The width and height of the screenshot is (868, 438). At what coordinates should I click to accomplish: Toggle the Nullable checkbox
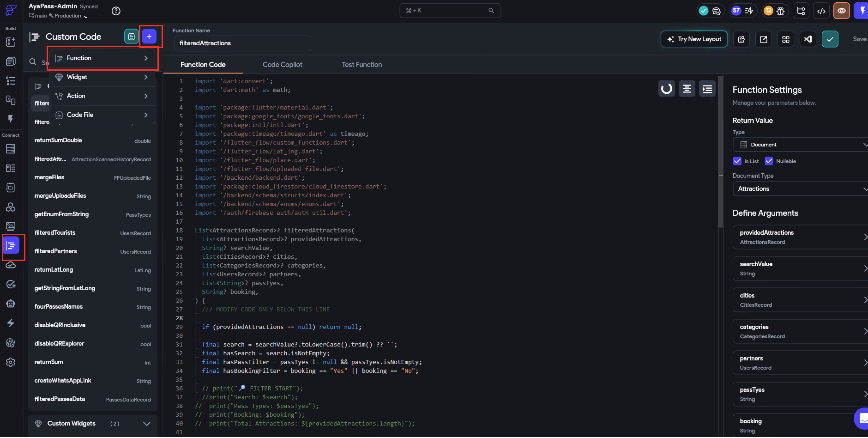click(769, 161)
